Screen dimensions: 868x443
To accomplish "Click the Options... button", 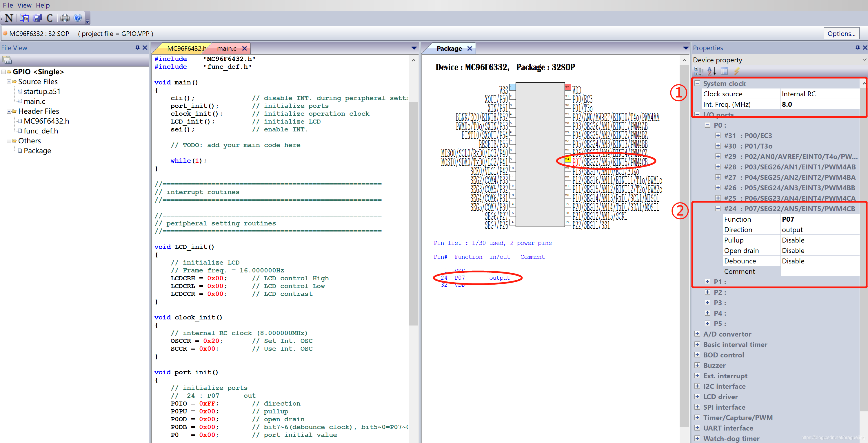I will coord(841,33).
